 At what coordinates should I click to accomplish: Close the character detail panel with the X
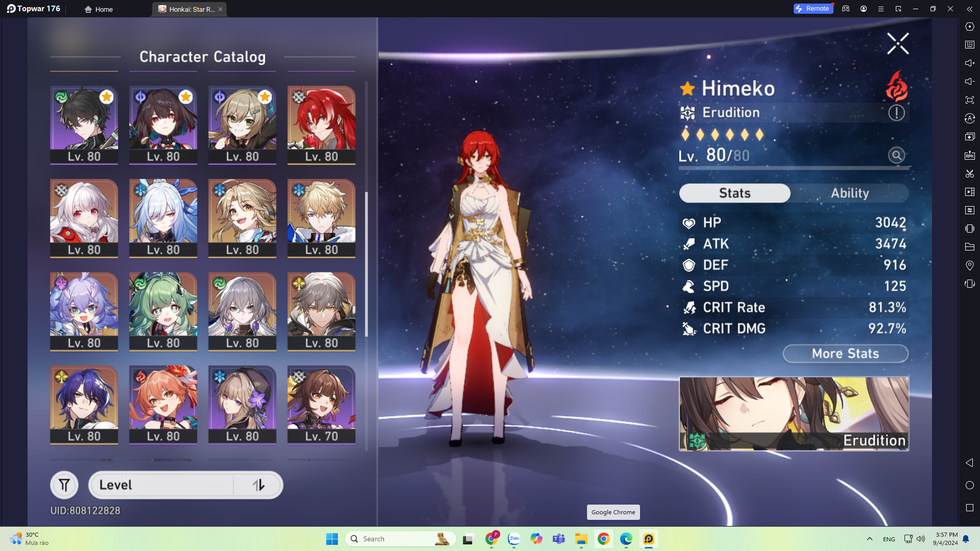tap(897, 44)
